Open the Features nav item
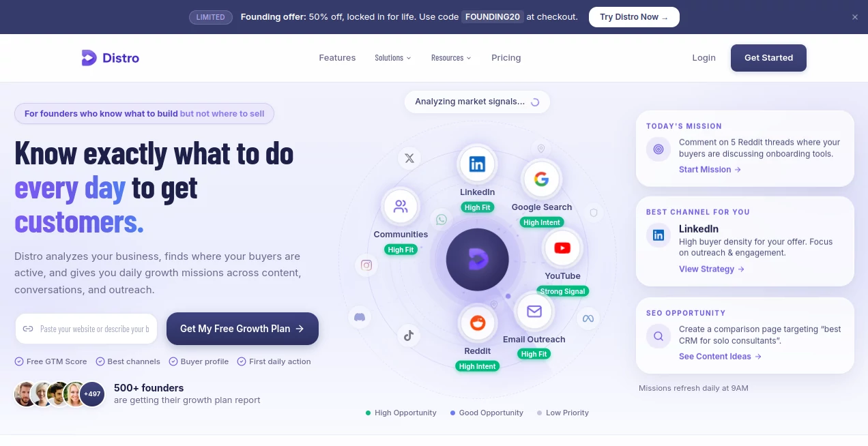Screen dimensions: 868x446 (337, 58)
